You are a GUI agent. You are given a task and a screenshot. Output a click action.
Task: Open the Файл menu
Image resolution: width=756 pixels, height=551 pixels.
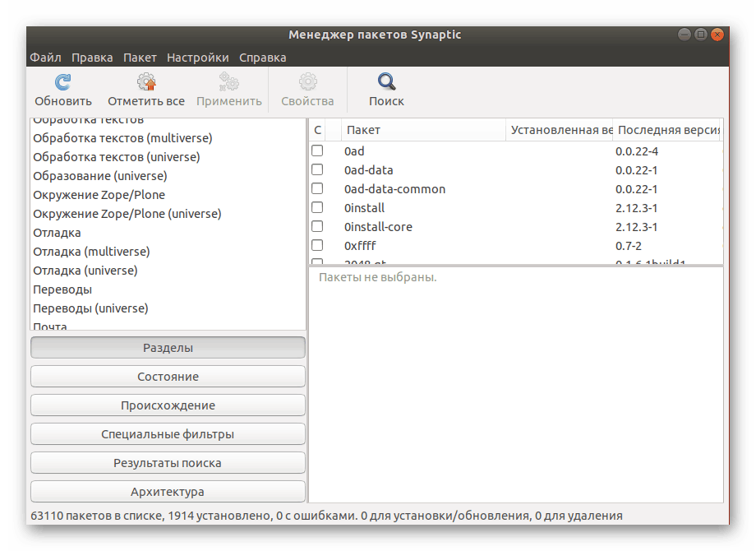[45, 58]
